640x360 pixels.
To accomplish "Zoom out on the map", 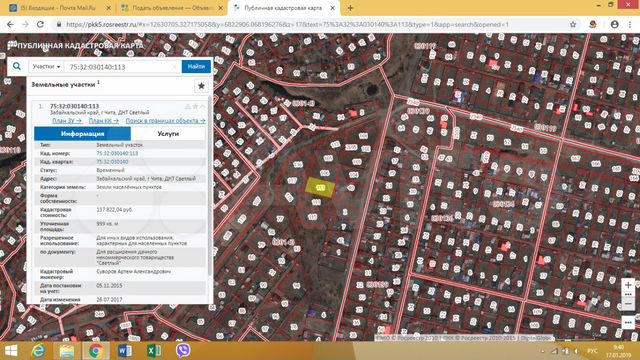I will (x=628, y=304).
